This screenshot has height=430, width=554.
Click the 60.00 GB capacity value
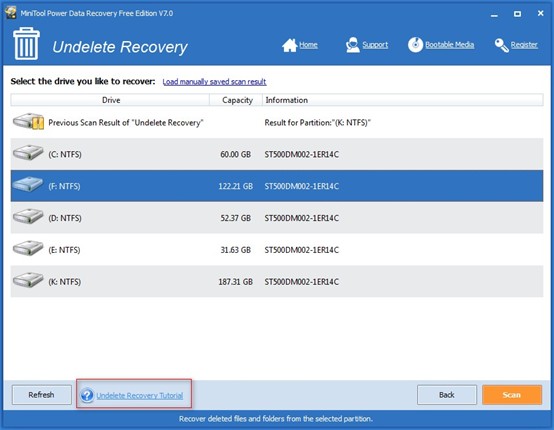[236, 154]
